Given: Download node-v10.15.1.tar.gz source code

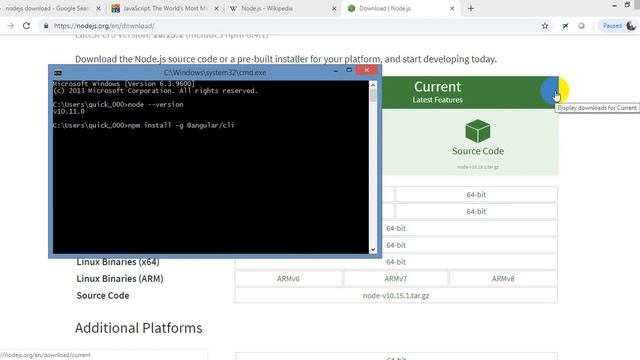Looking at the screenshot, I should (x=396, y=296).
